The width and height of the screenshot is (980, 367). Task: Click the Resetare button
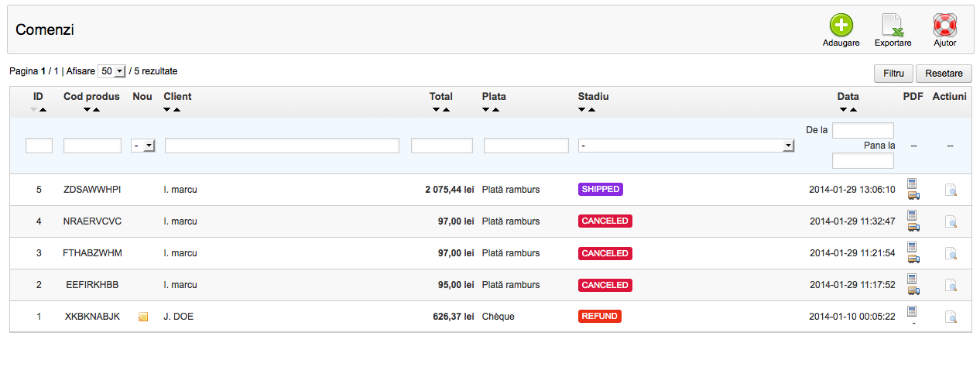point(944,74)
